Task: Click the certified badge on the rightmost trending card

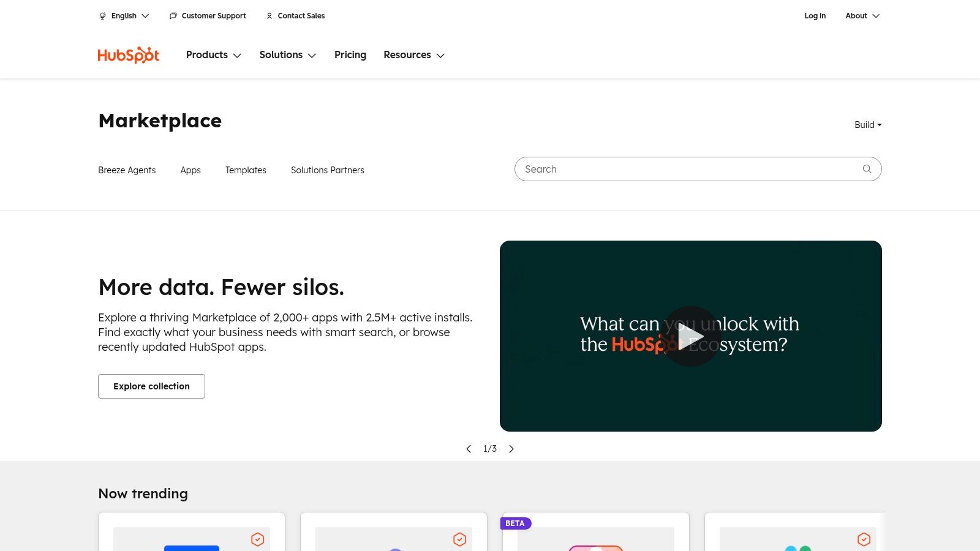Action: [x=864, y=539]
